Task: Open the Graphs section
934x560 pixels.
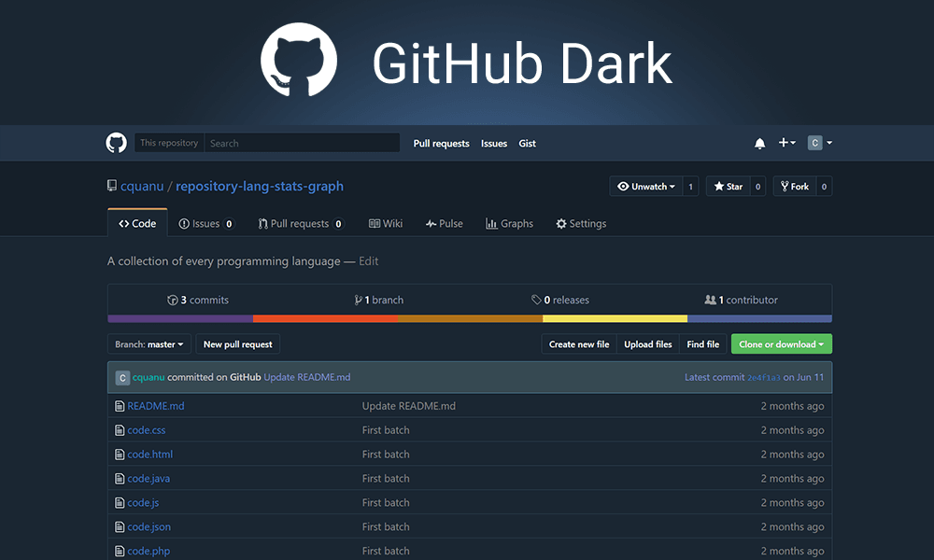Action: pyautogui.click(x=510, y=223)
